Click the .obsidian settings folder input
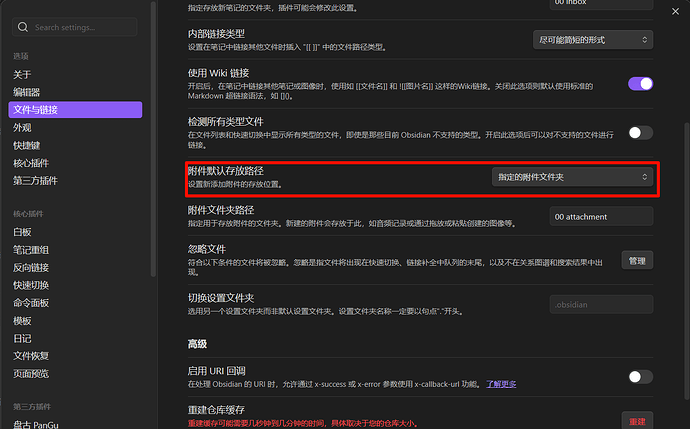The width and height of the screenshot is (690, 429). (x=601, y=304)
